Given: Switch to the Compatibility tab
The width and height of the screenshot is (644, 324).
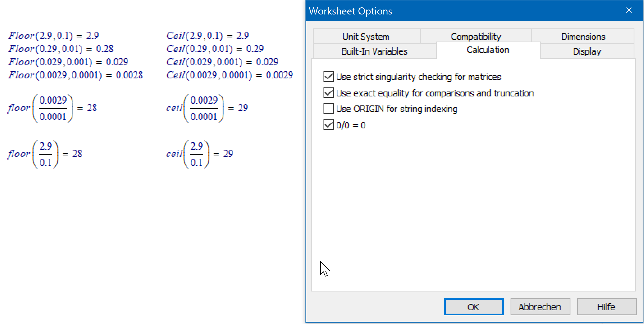Looking at the screenshot, I should 476,37.
